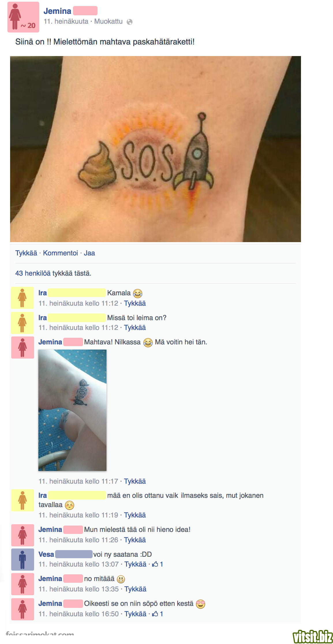Screen dimensions: 333x644
Task: Click Vesa's blue avatar icon
Action: (23, 559)
